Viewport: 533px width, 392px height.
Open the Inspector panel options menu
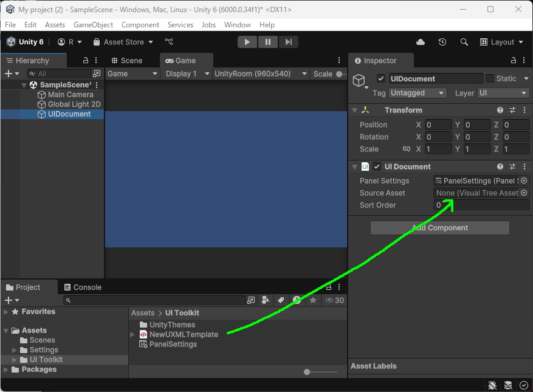click(x=524, y=60)
